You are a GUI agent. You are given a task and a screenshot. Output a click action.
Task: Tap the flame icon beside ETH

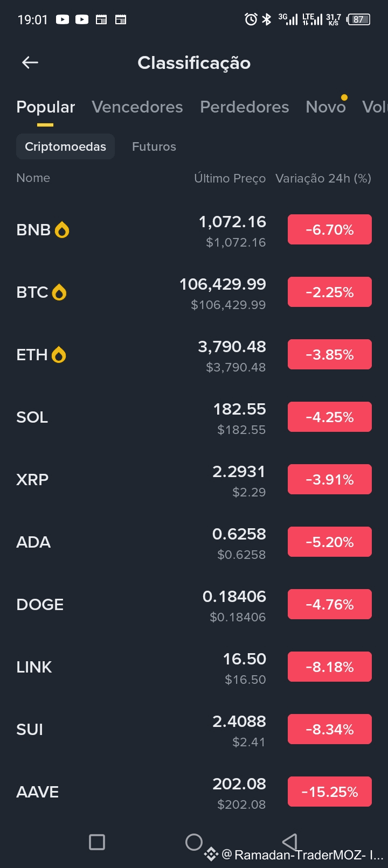point(58,355)
